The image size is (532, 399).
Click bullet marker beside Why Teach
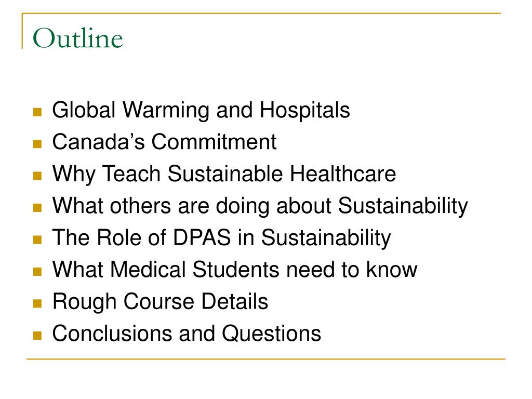click(37, 176)
